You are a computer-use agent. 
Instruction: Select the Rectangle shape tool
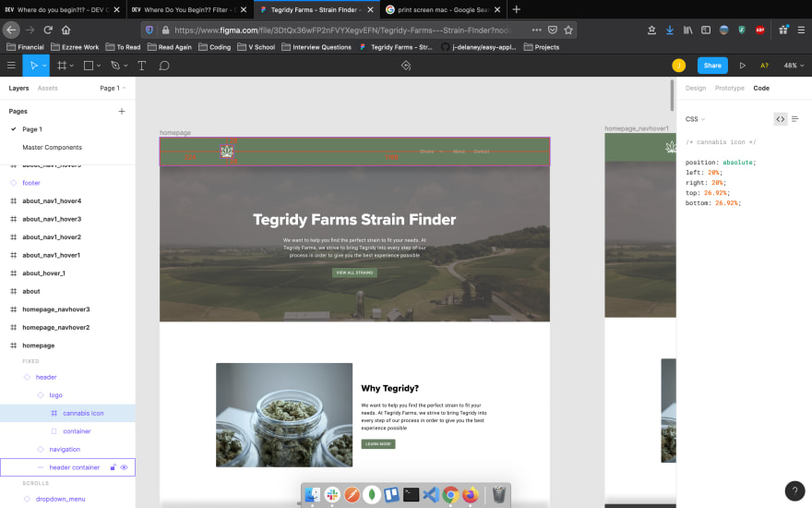tap(88, 66)
